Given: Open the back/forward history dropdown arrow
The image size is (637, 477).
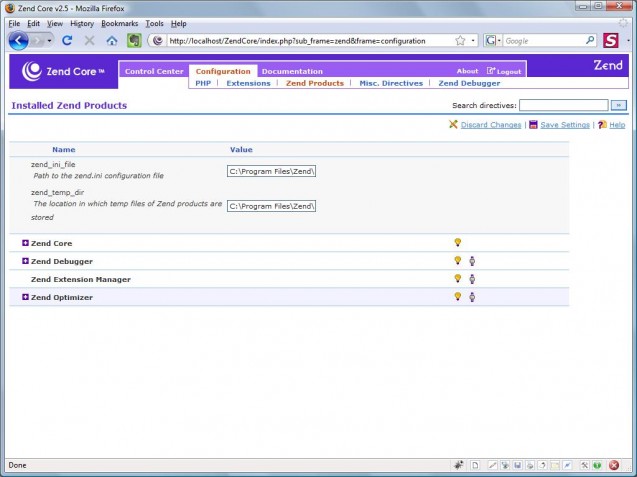Looking at the screenshot, I should pyautogui.click(x=50, y=41).
